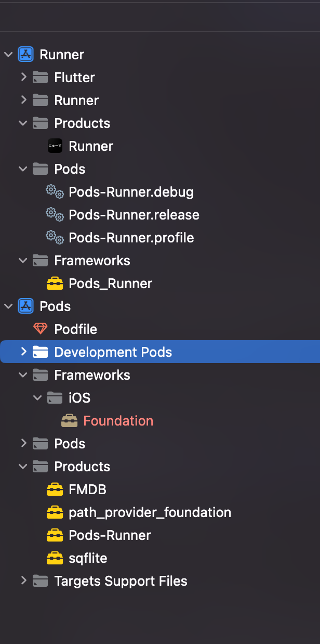Screen dimensions: 320x644
Task: Click the Pods-Runner.debug xcconfig gear icon
Action: tap(55, 192)
